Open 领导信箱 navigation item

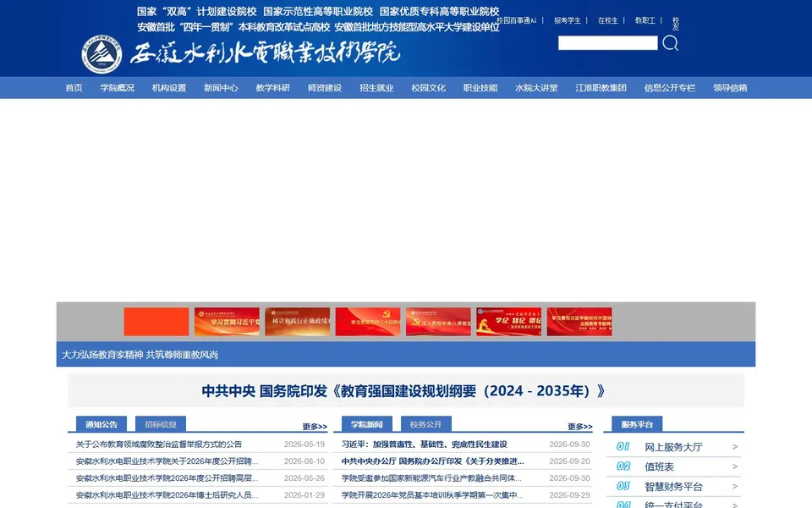[x=730, y=87]
